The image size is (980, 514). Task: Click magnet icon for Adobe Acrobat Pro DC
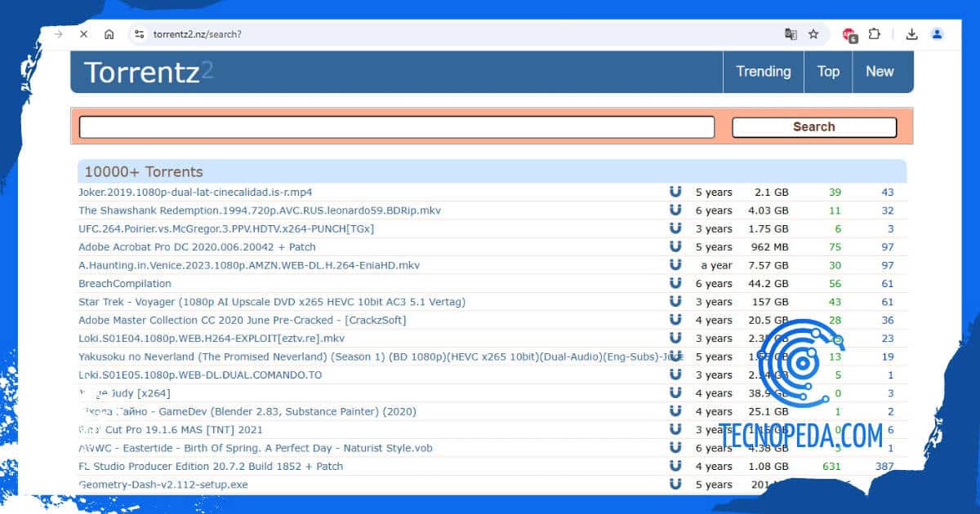675,246
